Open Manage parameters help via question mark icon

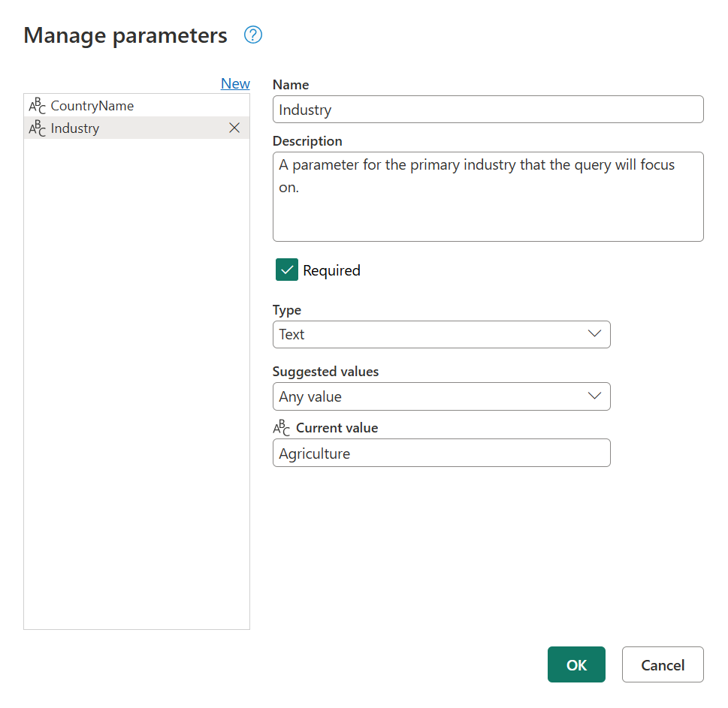[x=252, y=35]
